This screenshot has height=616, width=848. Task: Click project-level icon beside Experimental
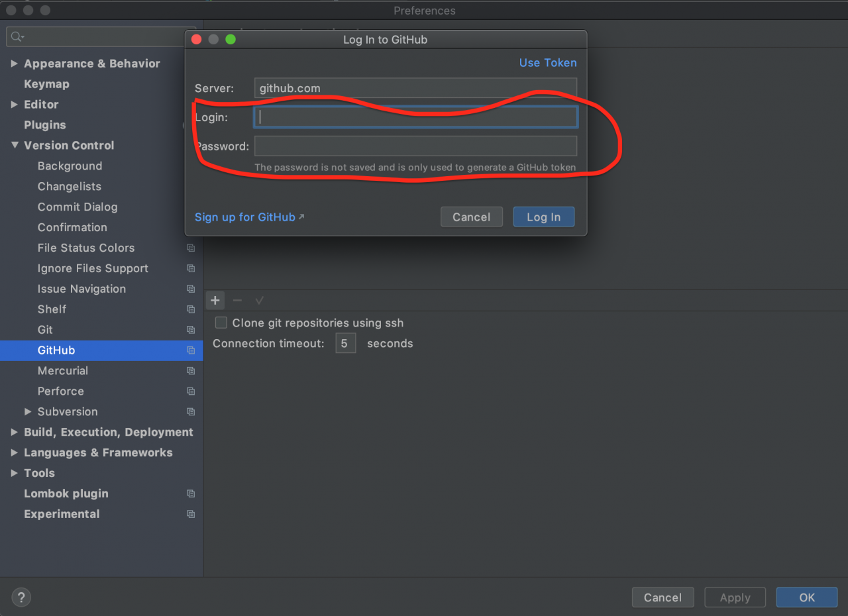(191, 515)
